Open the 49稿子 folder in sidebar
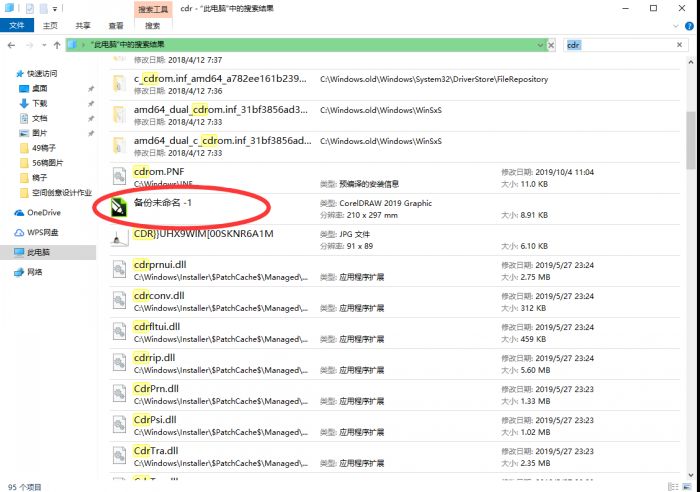The height and width of the screenshot is (492, 700). 44,148
